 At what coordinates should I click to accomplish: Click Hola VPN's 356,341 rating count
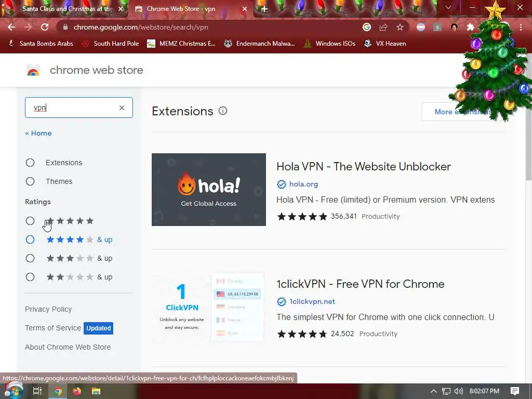click(344, 217)
